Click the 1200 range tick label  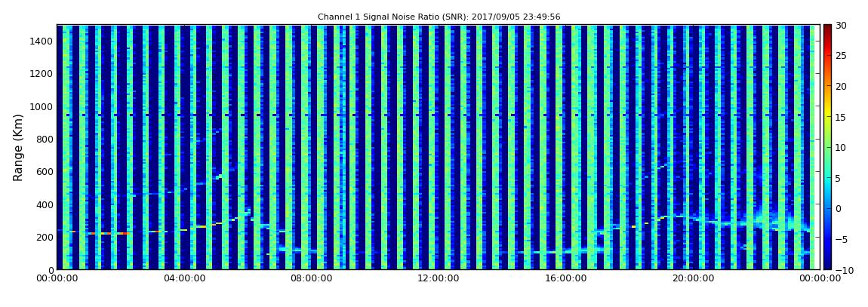(x=42, y=74)
